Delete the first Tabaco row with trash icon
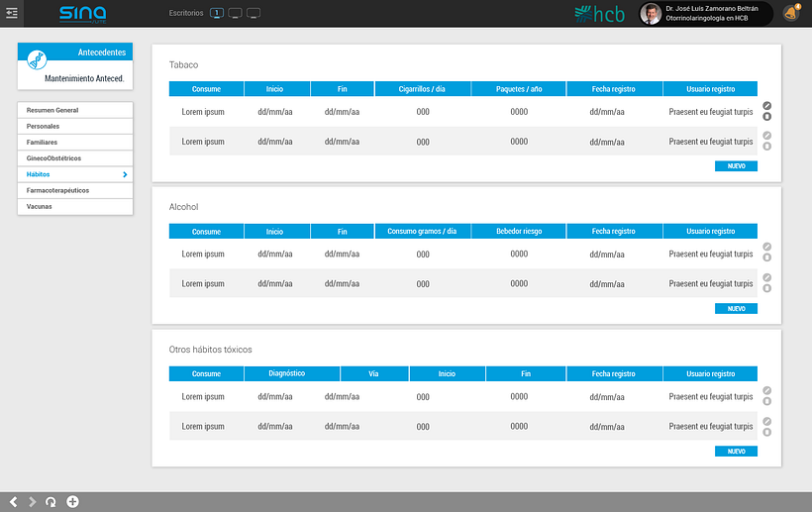This screenshot has width=812, height=512. point(767,117)
